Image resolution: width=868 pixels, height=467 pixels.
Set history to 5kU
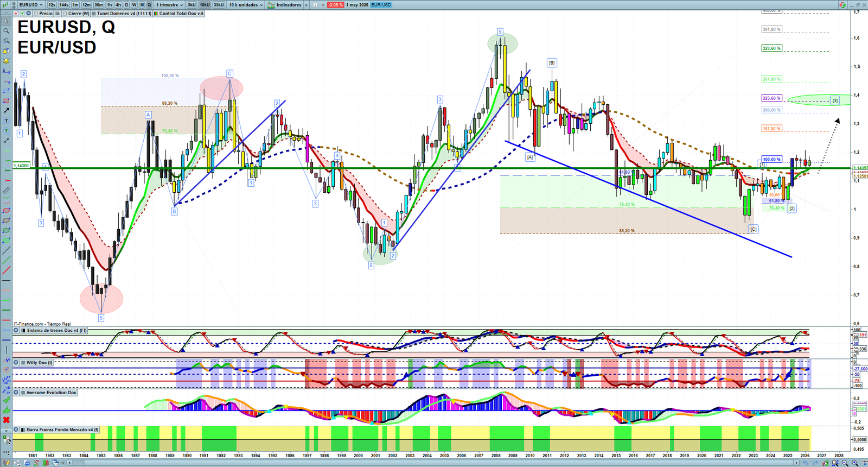pos(192,4)
